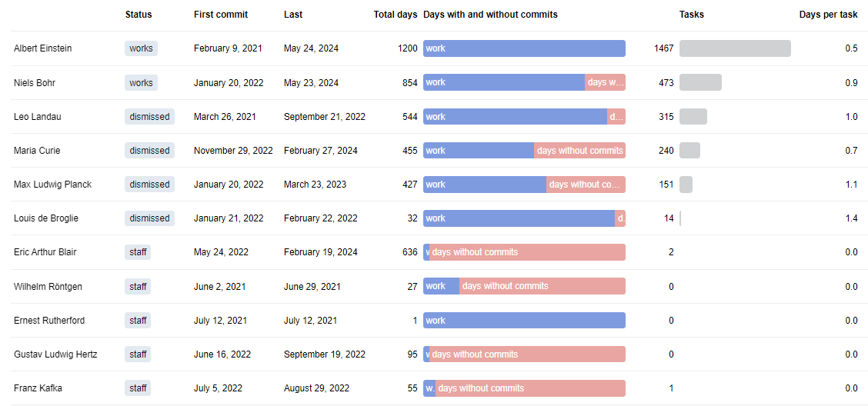The image size is (868, 406).
Task: Click Leo Landau's 'dismissed' status badge
Action: pyautogui.click(x=149, y=117)
